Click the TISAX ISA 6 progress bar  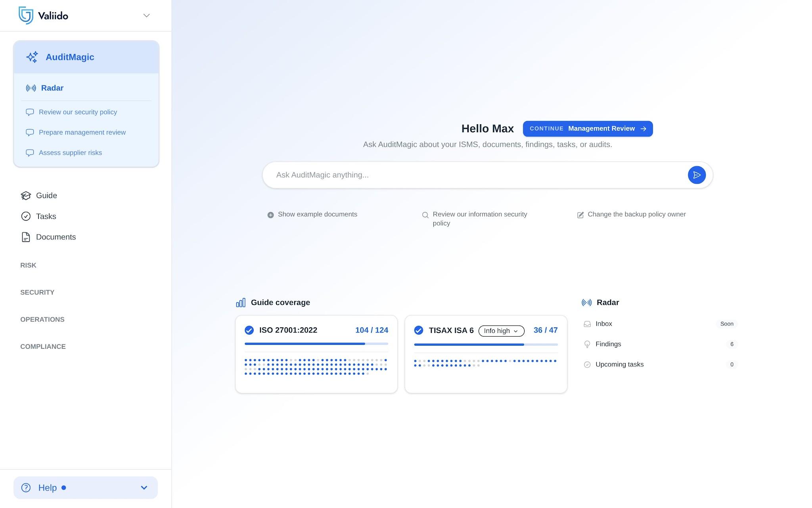pyautogui.click(x=486, y=344)
